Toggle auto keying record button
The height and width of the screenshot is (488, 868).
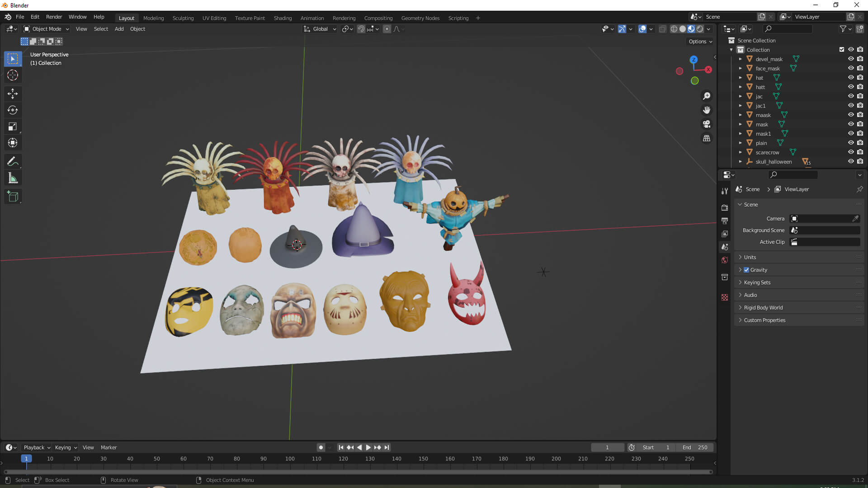coord(321,447)
